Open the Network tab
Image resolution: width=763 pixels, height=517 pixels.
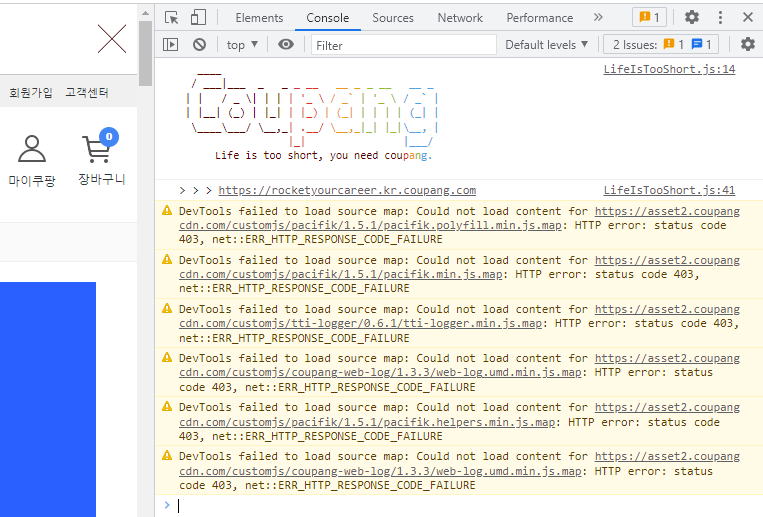(460, 18)
